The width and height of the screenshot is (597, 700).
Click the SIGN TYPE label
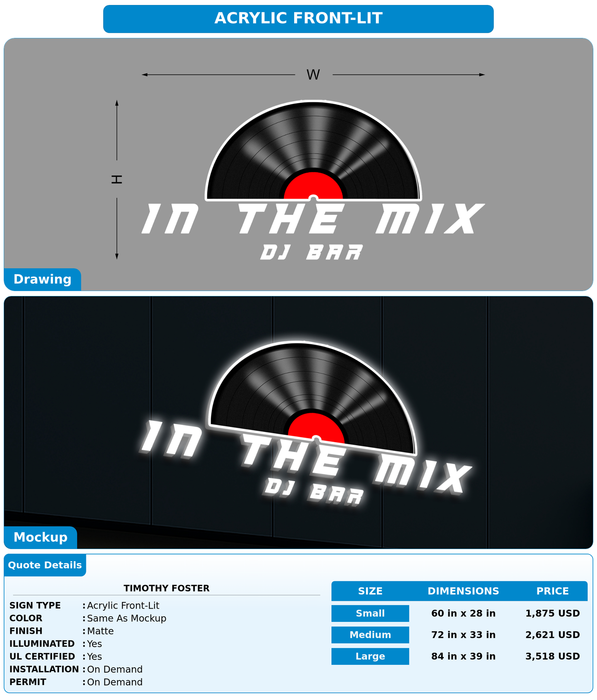click(x=35, y=606)
